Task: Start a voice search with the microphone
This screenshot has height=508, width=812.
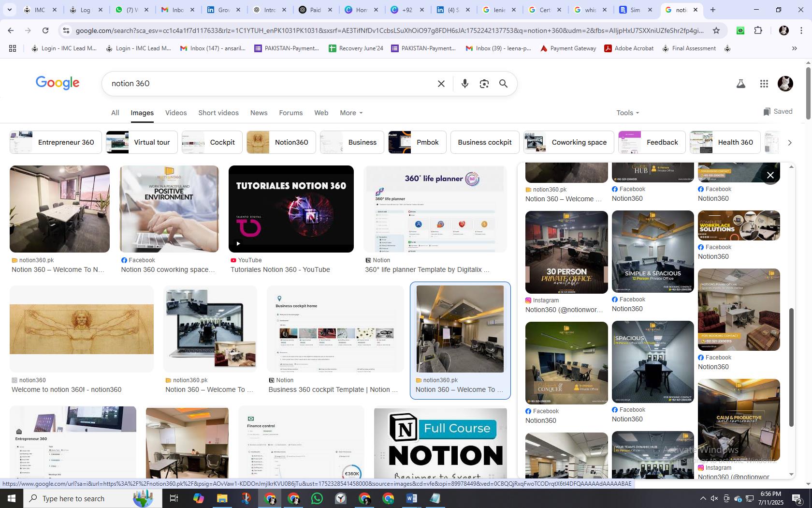Action: click(x=464, y=84)
